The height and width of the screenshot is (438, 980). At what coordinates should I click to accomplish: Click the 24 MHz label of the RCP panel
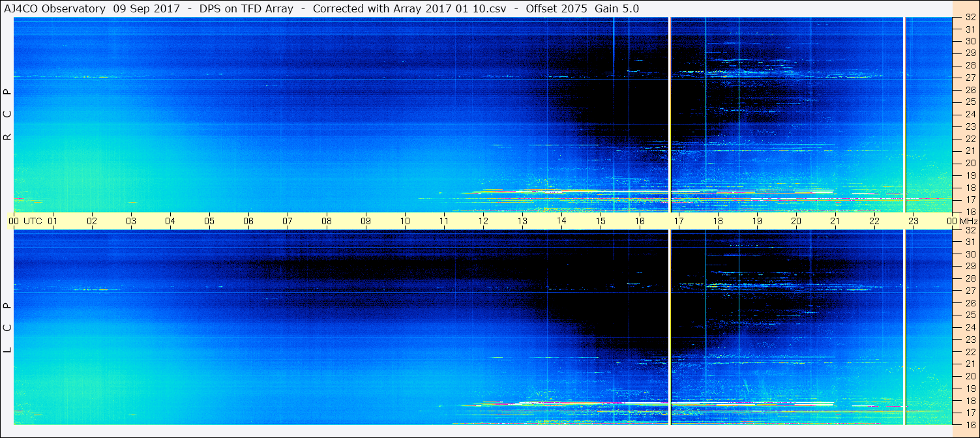point(970,114)
